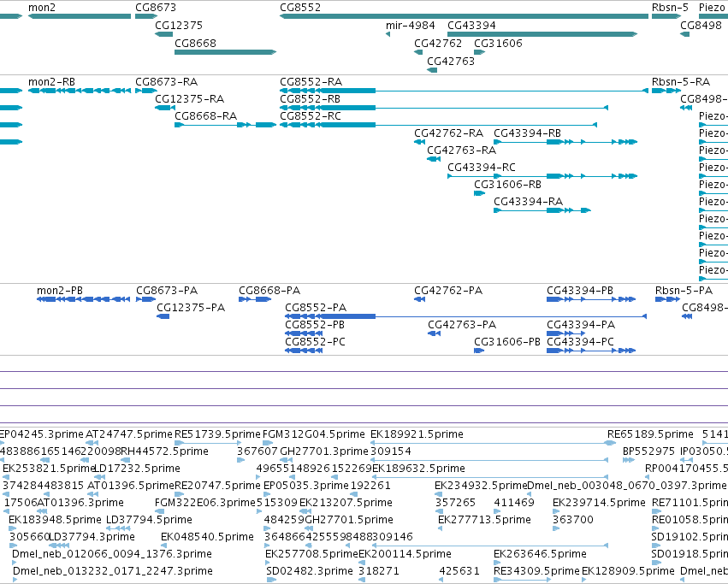
Task: Select the CG43394-RA transcript glyph
Action: (542, 210)
